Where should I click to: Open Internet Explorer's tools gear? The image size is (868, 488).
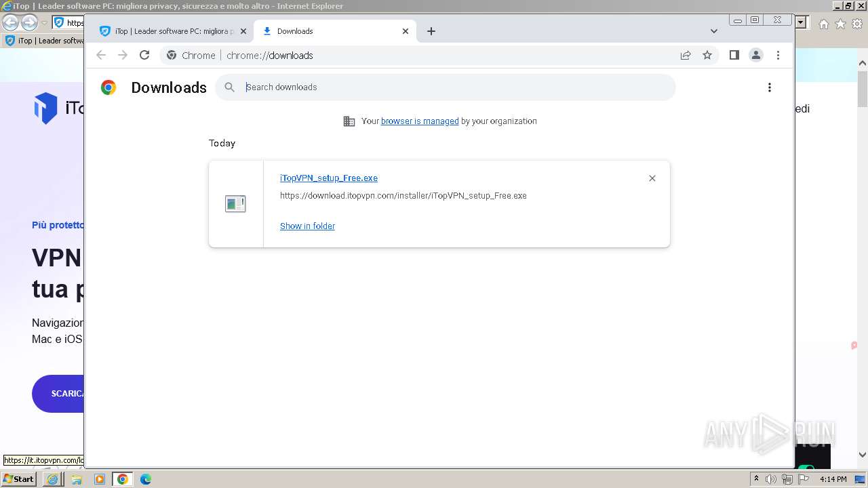[x=857, y=24]
